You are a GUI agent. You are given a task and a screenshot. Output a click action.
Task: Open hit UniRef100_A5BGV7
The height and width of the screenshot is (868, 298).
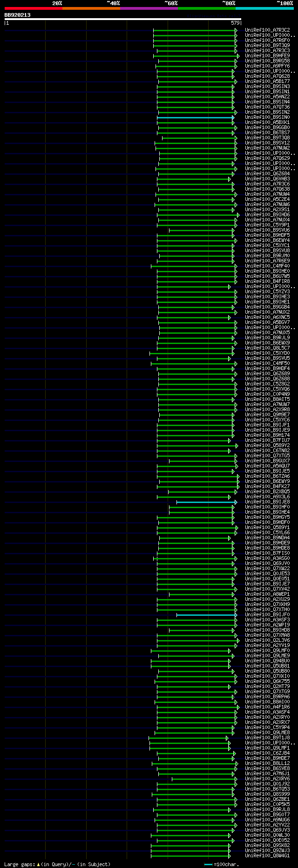(267, 323)
